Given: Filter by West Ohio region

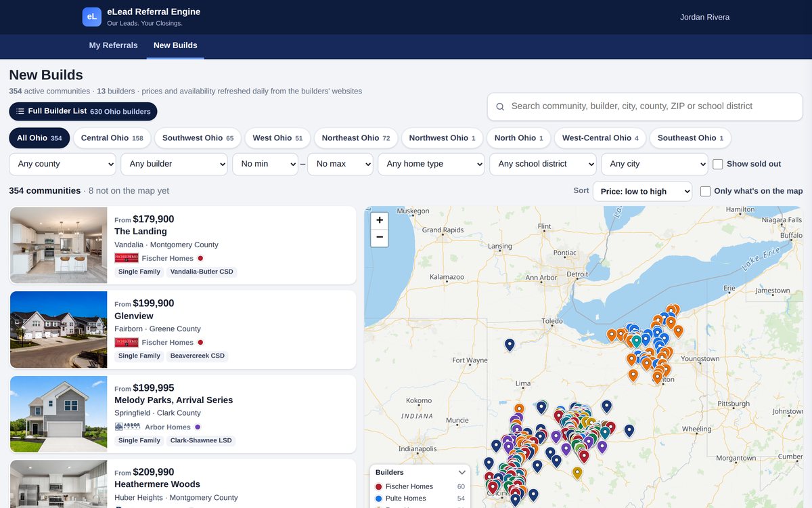Looking at the screenshot, I should click(x=277, y=137).
